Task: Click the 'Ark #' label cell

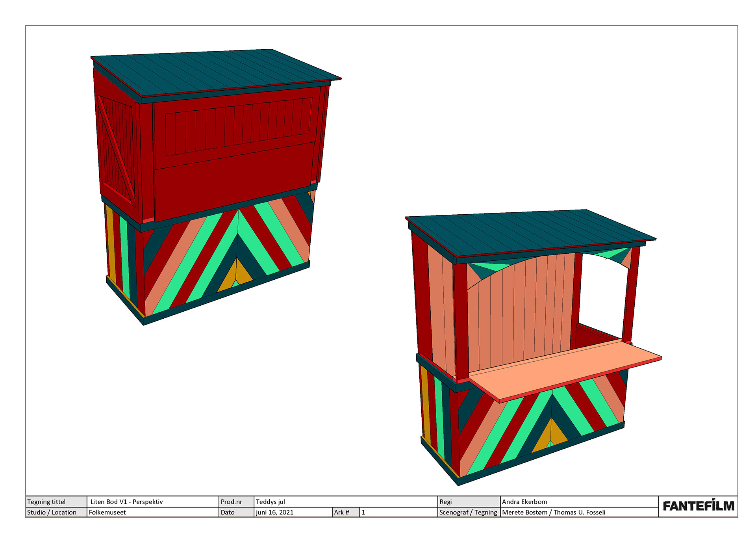Action: (341, 512)
